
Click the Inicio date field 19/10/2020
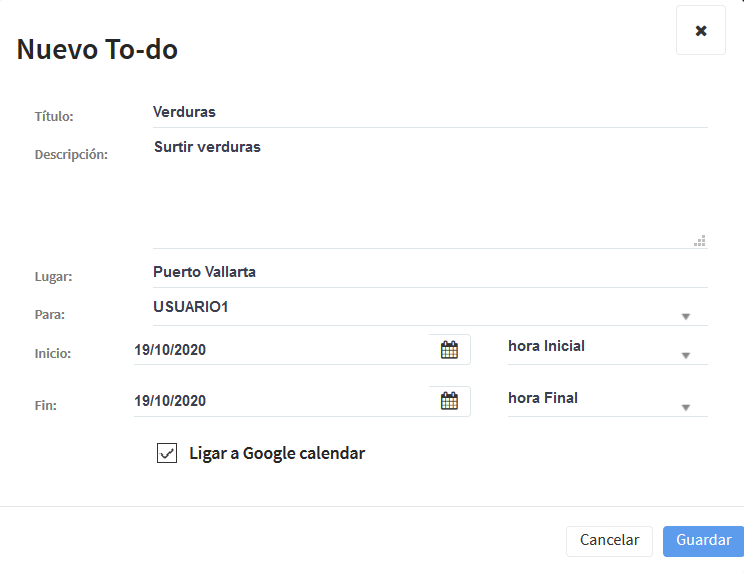click(281, 350)
